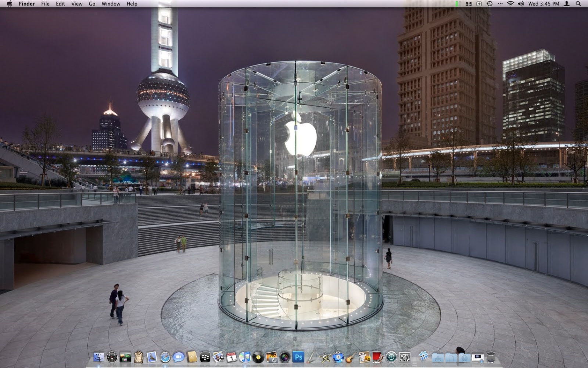Open the vinyl record app in Dock
This screenshot has width=588, height=368.
coord(258,357)
